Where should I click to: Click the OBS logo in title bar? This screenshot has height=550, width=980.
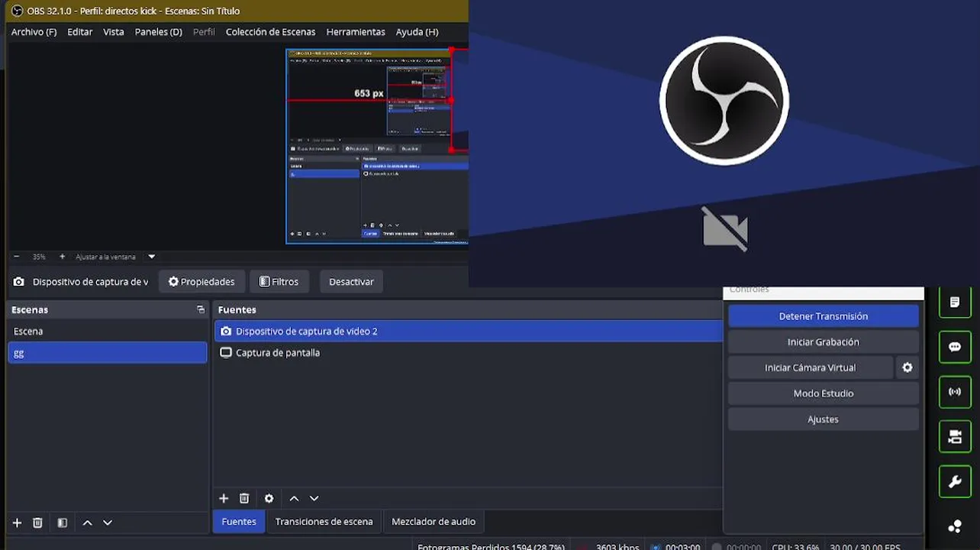point(17,11)
